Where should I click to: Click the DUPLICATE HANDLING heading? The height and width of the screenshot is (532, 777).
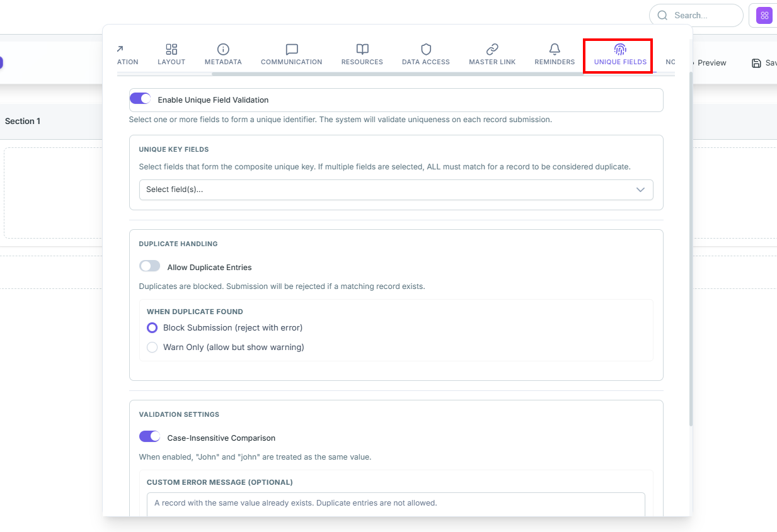tap(178, 244)
